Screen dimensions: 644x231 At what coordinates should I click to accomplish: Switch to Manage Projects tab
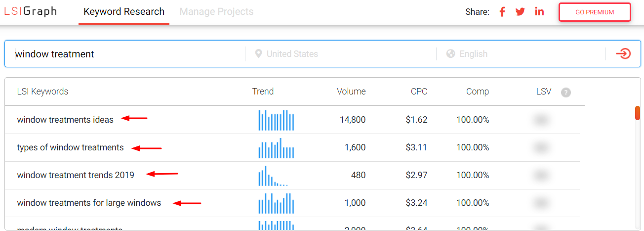coord(216,11)
